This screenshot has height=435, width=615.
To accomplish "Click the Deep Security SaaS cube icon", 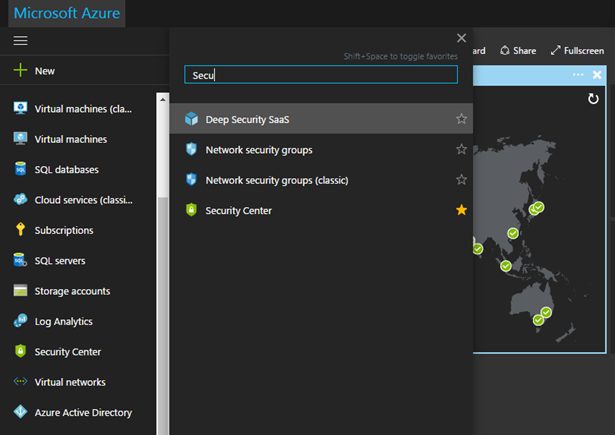I will pyautogui.click(x=191, y=118).
